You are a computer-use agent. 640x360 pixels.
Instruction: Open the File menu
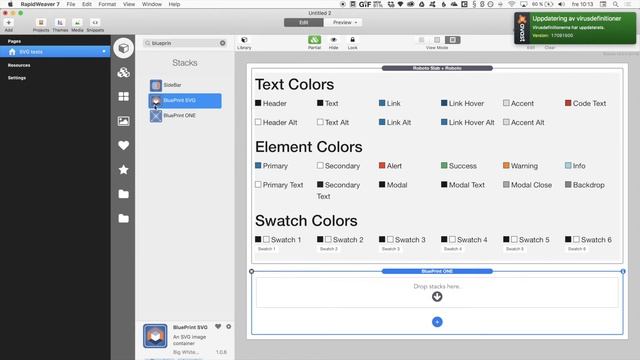pos(71,4)
